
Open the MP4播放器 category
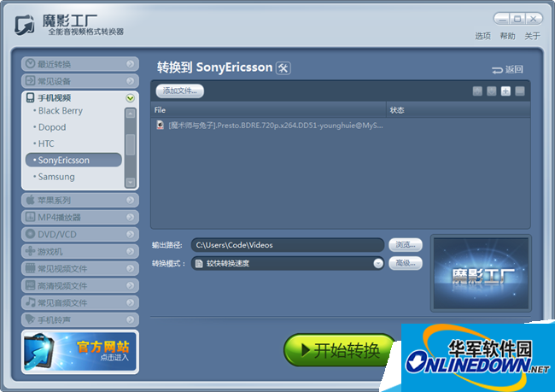tap(80, 217)
